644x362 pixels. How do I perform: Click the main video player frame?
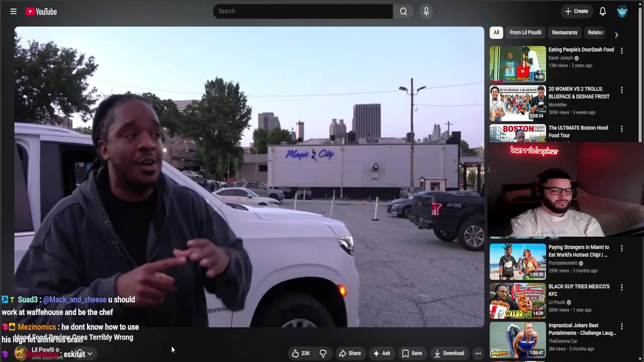[x=249, y=176]
